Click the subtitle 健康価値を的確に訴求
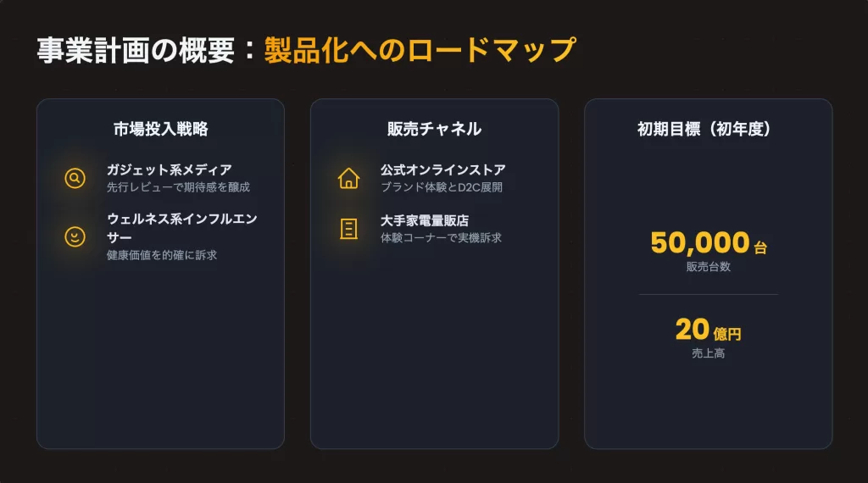 161,255
